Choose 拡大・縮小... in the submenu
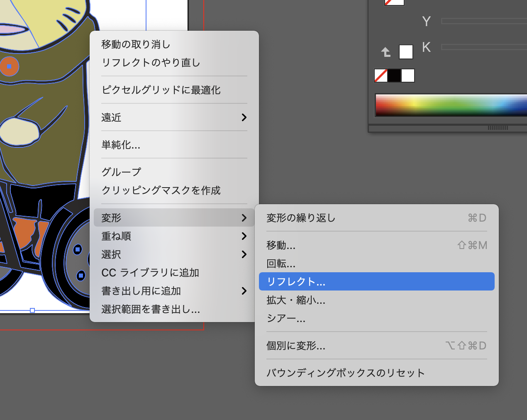The height and width of the screenshot is (420, 527). 296,300
